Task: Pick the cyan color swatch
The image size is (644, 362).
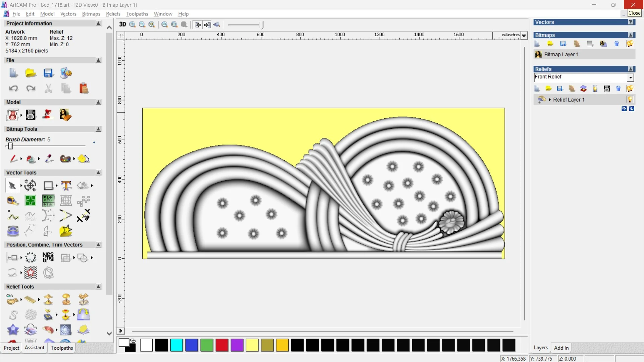Action: click(x=176, y=345)
